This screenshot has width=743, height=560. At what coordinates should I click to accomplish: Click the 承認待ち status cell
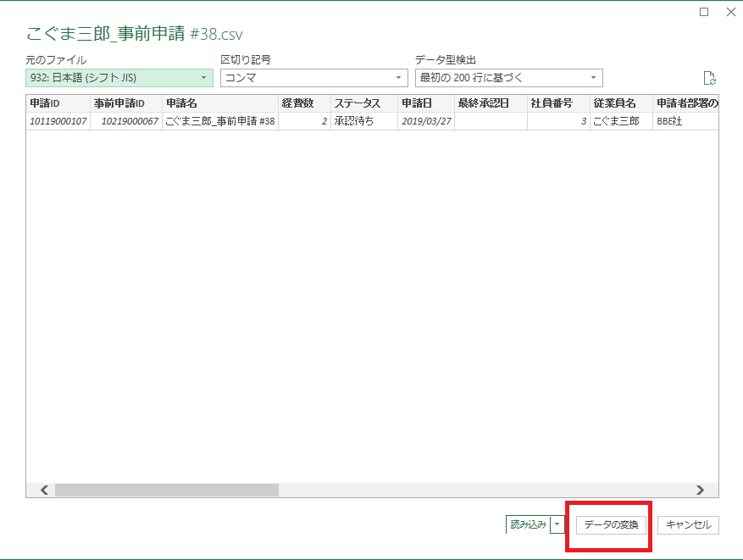tap(364, 121)
